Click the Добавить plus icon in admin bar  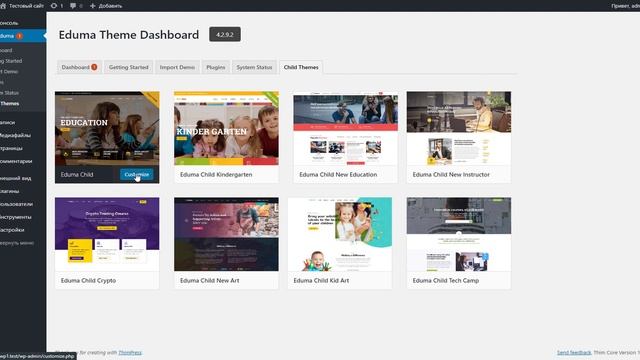point(92,6)
